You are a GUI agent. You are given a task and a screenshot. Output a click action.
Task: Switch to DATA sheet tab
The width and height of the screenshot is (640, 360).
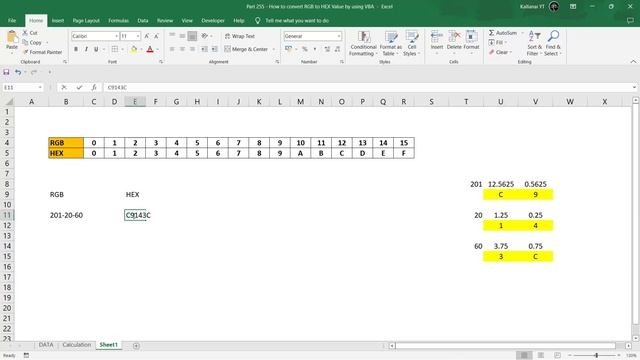46,345
